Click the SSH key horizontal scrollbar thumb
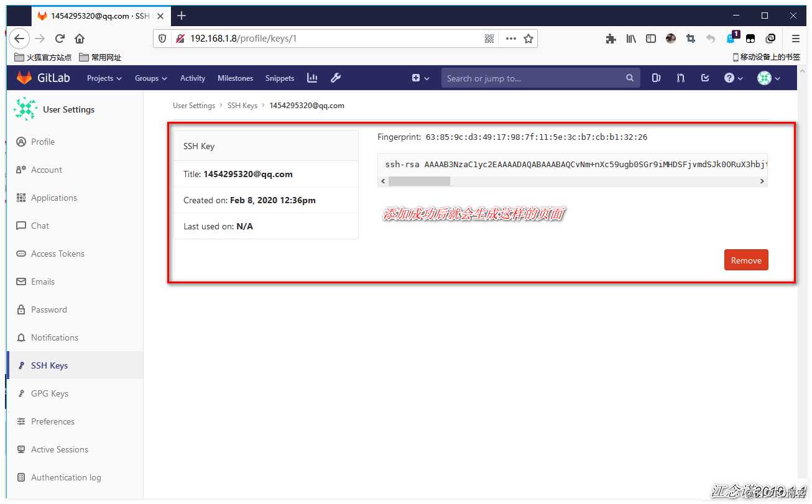The height and width of the screenshot is (504, 812). click(x=419, y=181)
